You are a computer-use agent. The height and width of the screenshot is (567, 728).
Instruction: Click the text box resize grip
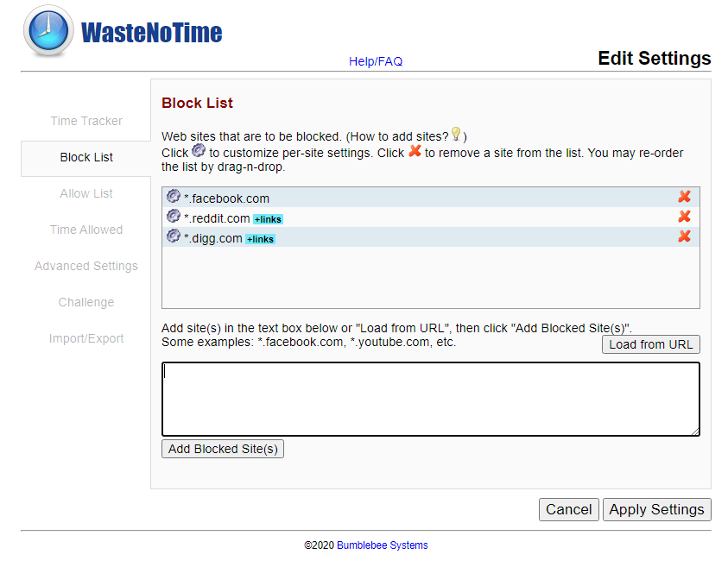pyautogui.click(x=695, y=432)
